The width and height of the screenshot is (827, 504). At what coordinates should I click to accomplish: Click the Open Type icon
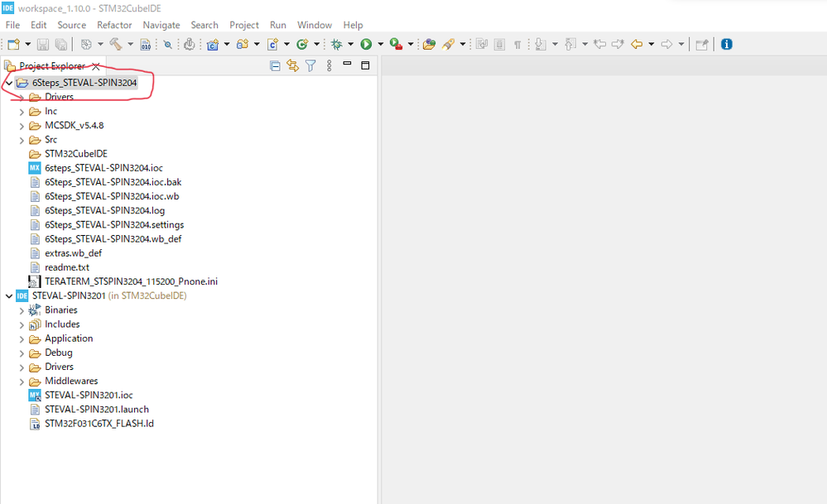tap(430, 45)
